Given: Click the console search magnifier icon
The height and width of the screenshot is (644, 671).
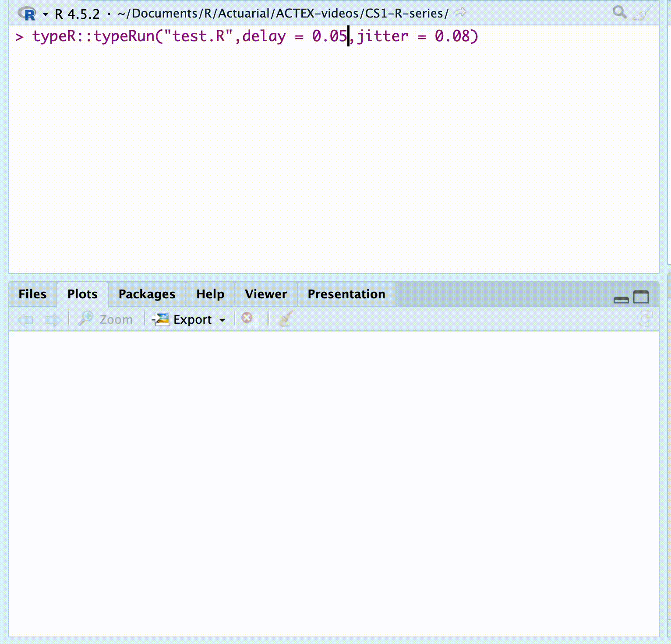Looking at the screenshot, I should (619, 12).
